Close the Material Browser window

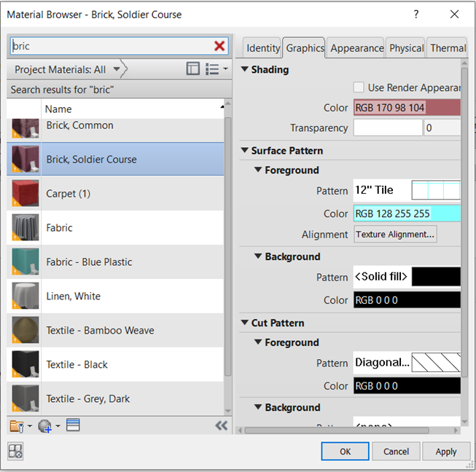454,14
